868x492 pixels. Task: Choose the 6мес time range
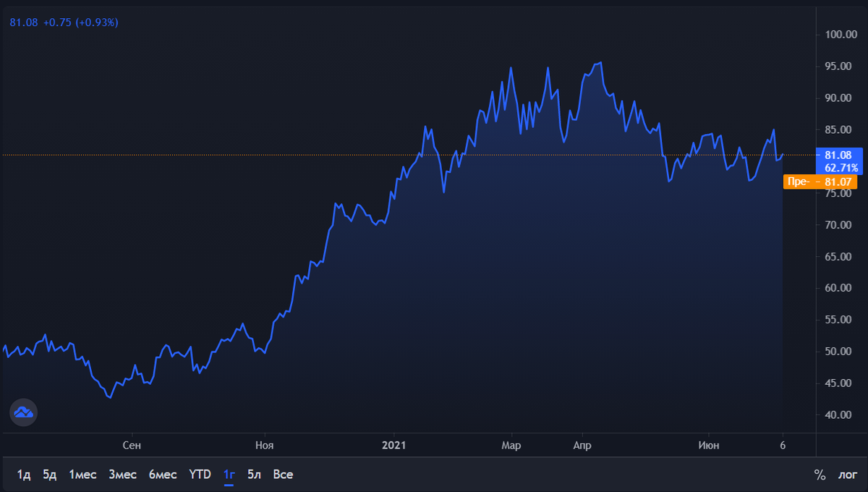click(x=163, y=475)
